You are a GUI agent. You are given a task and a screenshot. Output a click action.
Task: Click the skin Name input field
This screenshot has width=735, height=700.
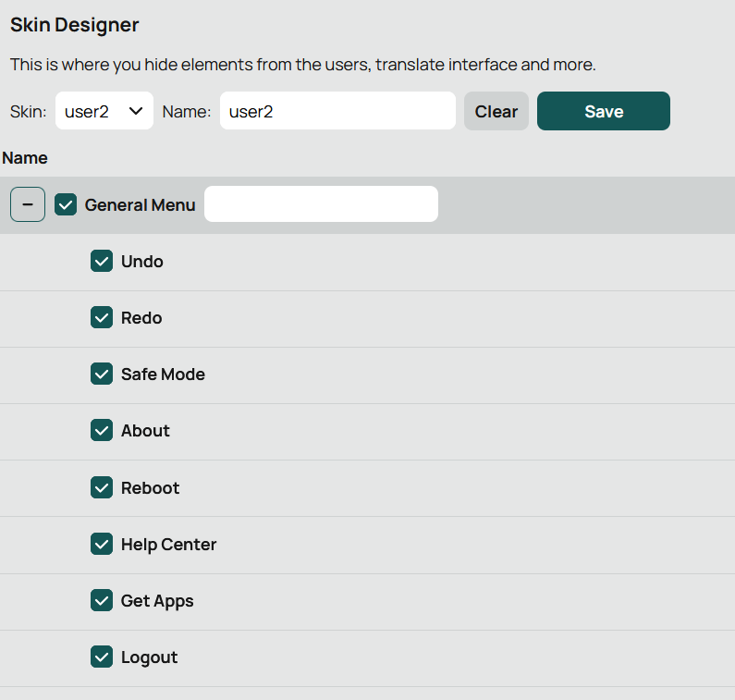[x=337, y=111]
